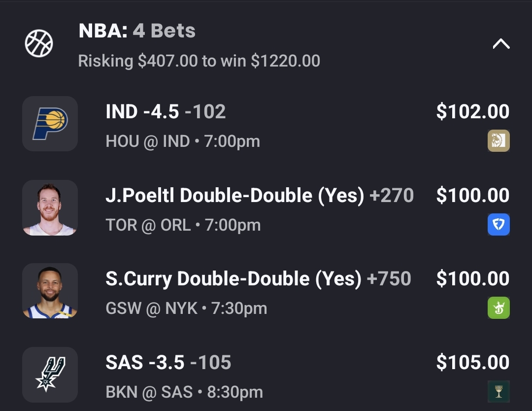Image resolution: width=532 pixels, height=411 pixels.
Task: Tap the J.Poeltl player headshot
Action: click(50, 207)
